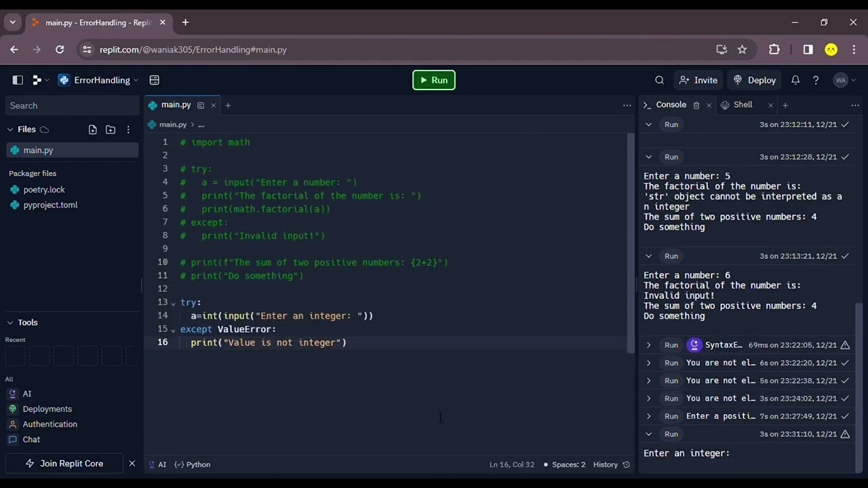Collapse the Run entry at 23:13:21
This screenshot has height=488, width=868.
pyautogui.click(x=648, y=256)
